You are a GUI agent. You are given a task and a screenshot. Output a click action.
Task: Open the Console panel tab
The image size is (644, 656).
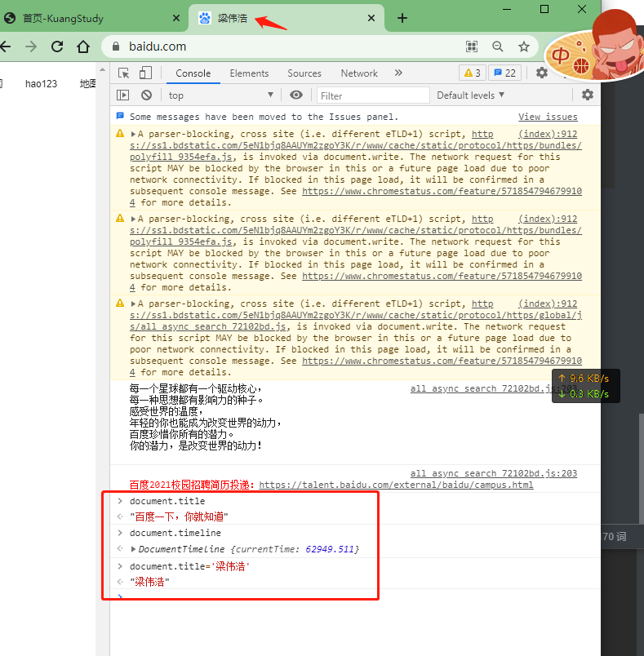click(193, 73)
